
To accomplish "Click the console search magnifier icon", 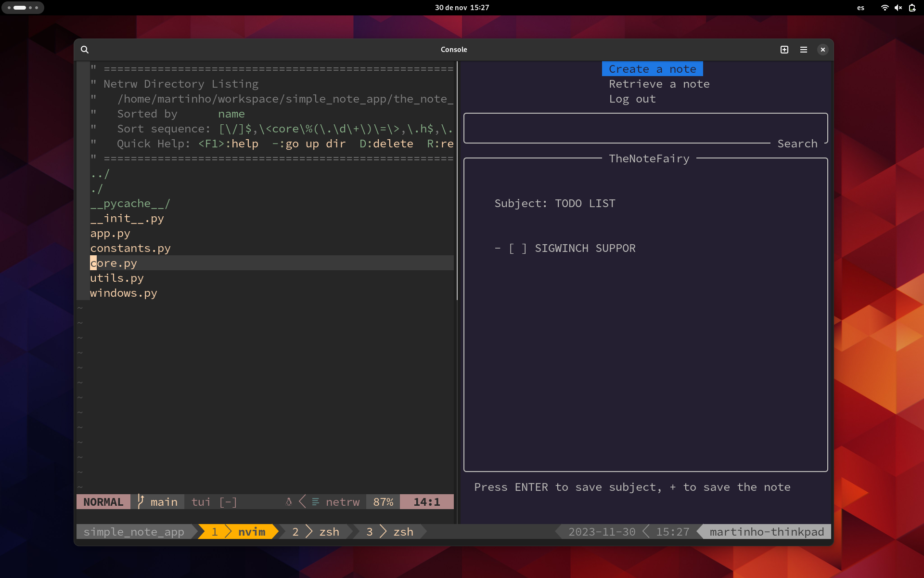I will [x=85, y=50].
